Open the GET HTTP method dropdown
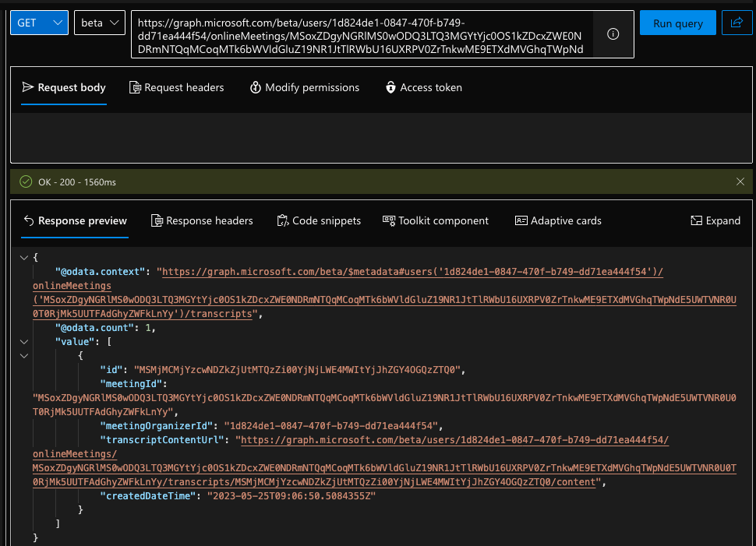The width and height of the screenshot is (756, 546). pyautogui.click(x=39, y=23)
